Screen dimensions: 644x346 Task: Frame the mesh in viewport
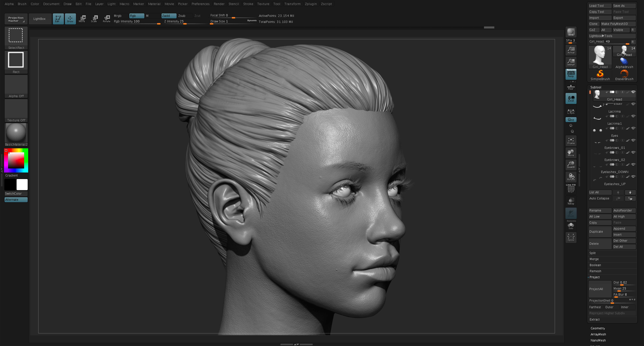coord(571,141)
